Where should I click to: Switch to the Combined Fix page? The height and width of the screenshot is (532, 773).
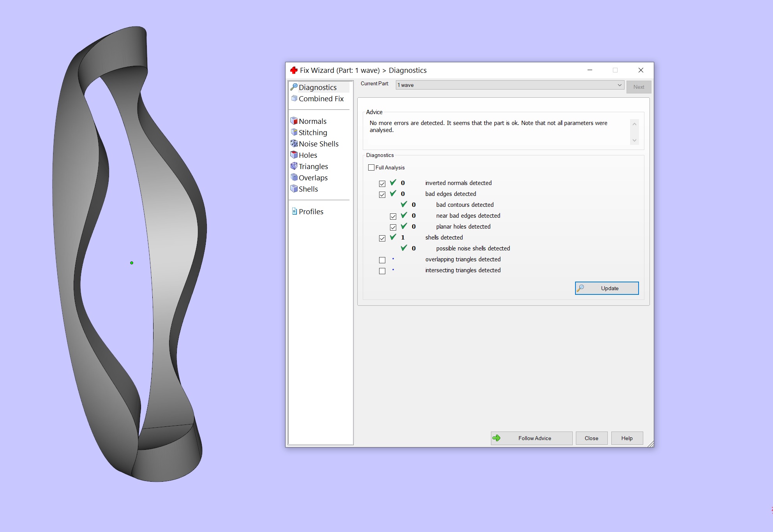(321, 99)
